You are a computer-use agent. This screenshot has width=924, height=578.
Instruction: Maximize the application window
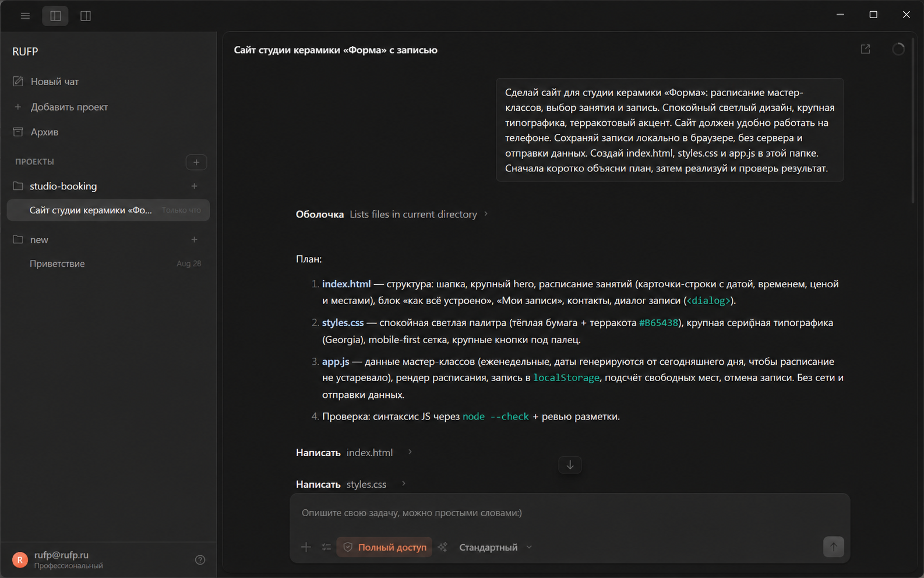coord(873,15)
